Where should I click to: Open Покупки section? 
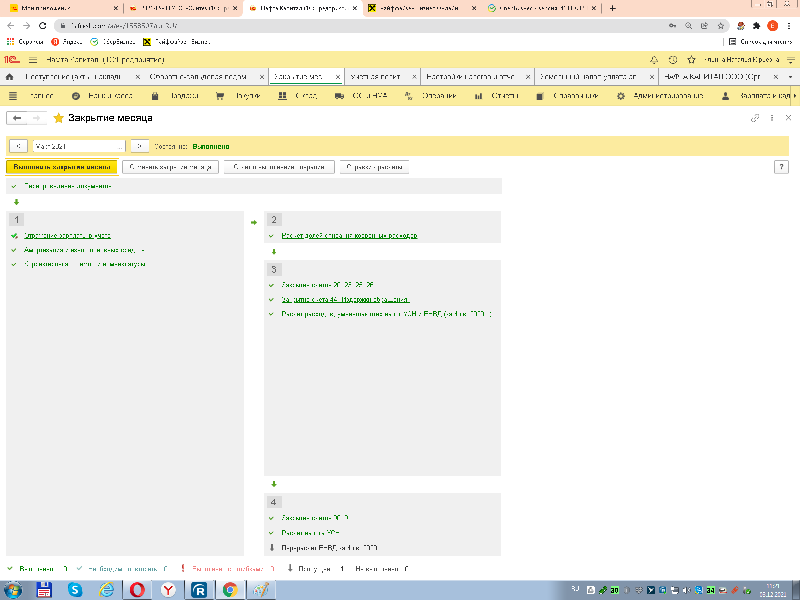click(238, 95)
